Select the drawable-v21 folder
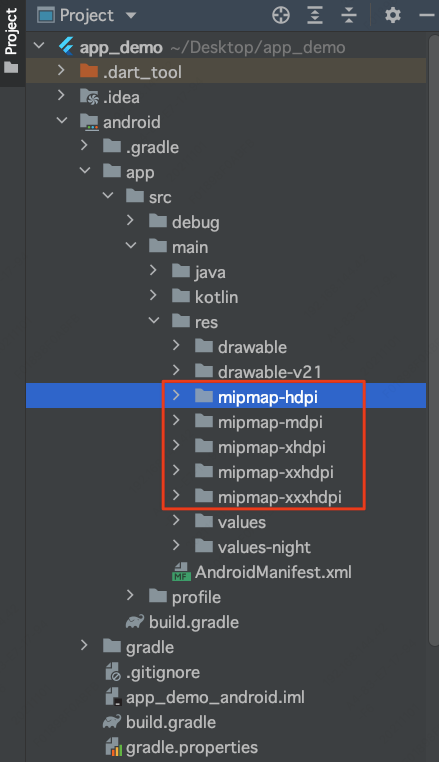 tap(258, 372)
